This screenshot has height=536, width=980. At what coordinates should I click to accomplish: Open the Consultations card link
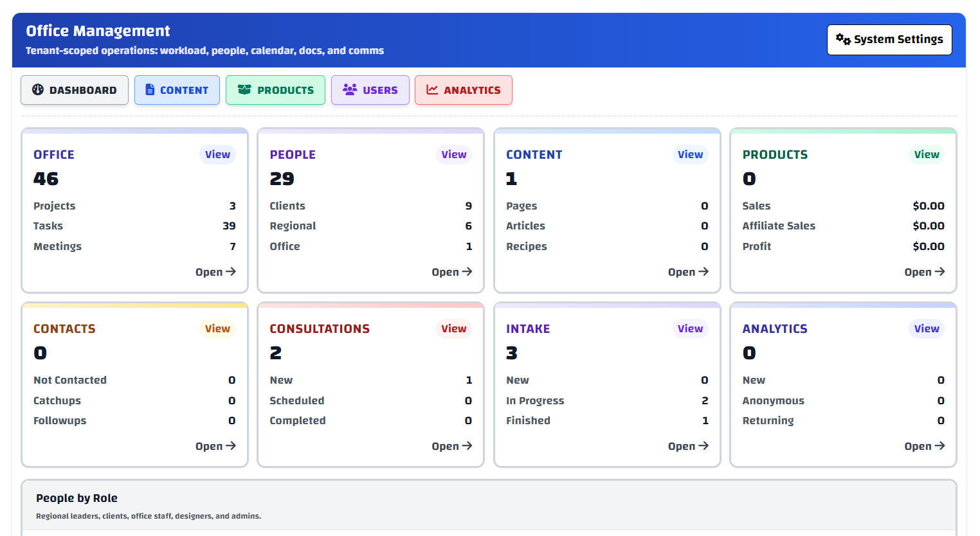[x=451, y=446]
